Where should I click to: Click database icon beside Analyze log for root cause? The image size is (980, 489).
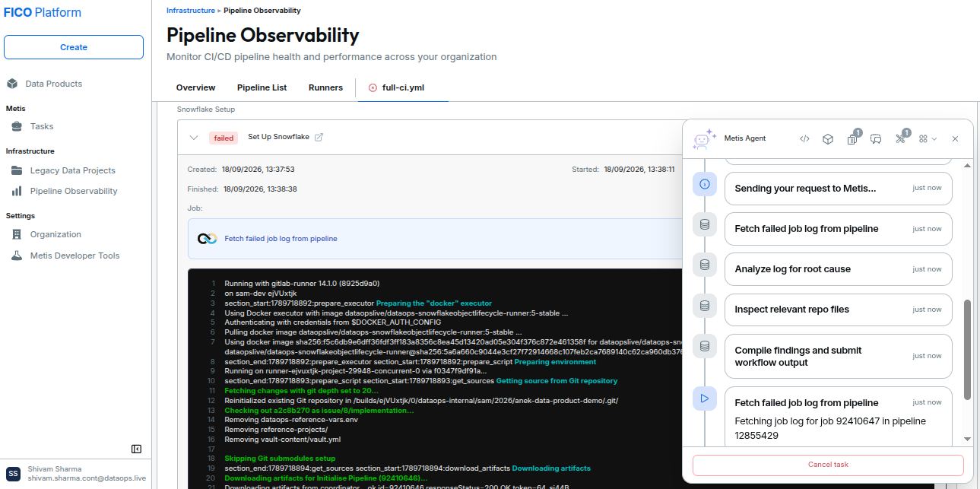pos(705,265)
